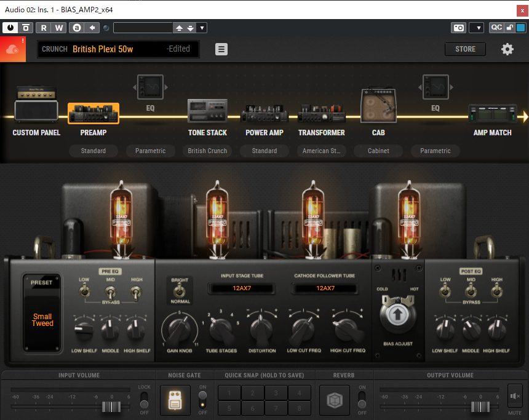Click the right arrow beside second EQ

[451, 87]
